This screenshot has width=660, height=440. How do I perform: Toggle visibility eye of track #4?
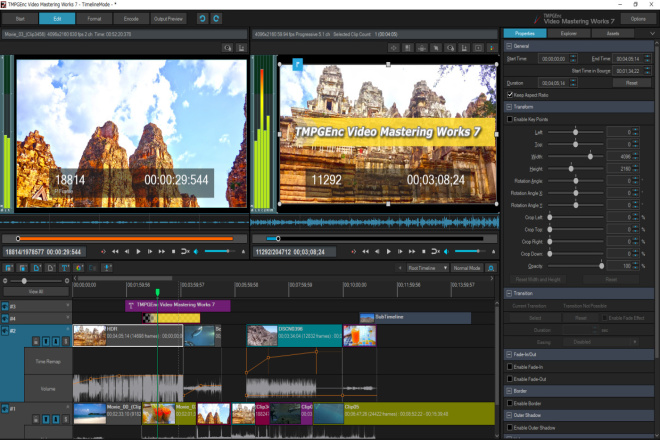[x=5, y=318]
